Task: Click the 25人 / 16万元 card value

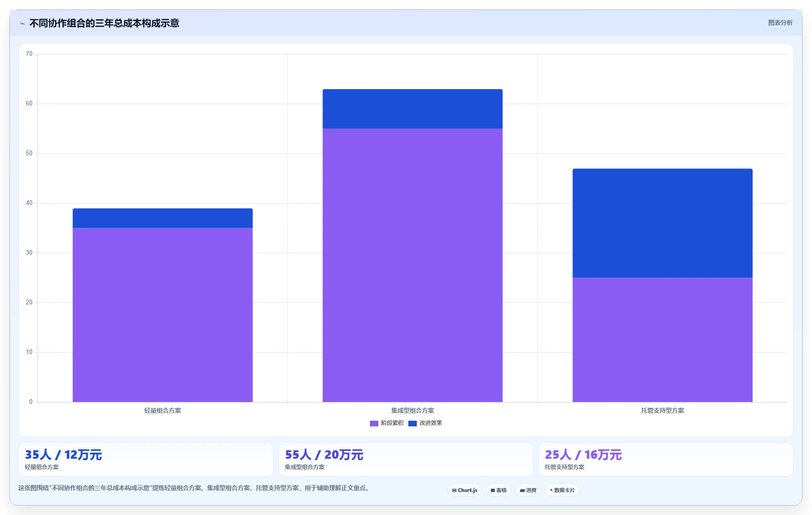Action: click(x=583, y=454)
